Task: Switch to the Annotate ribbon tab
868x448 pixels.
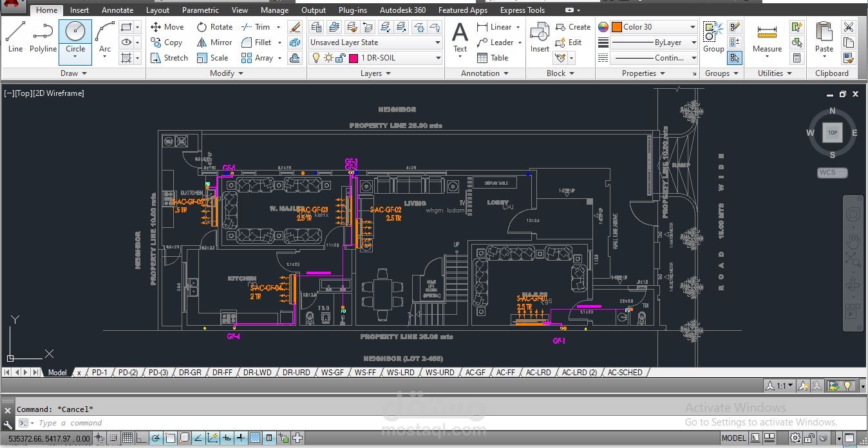Action: (118, 10)
